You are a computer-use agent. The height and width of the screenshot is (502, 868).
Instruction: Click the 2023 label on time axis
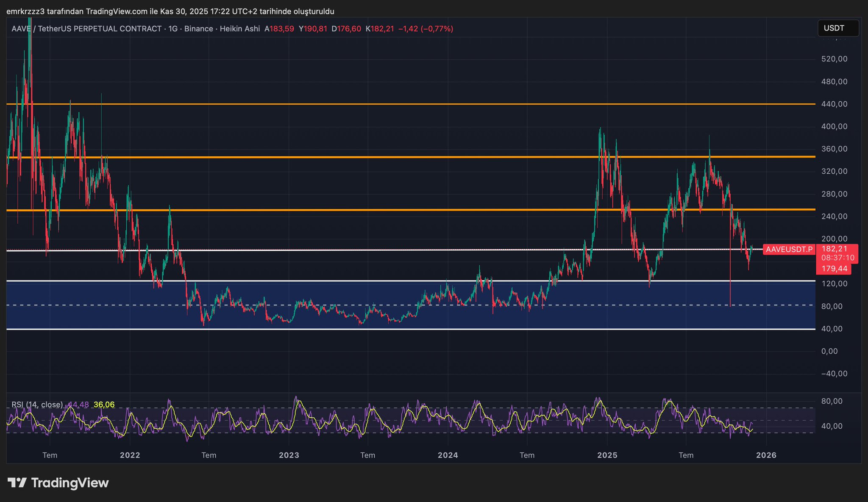pos(289,455)
